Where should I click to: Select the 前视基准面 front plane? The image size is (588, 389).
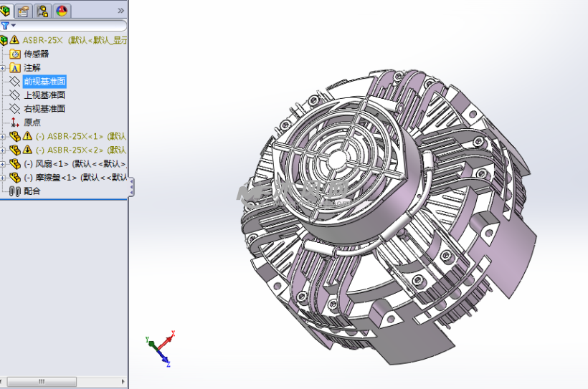[x=44, y=82]
